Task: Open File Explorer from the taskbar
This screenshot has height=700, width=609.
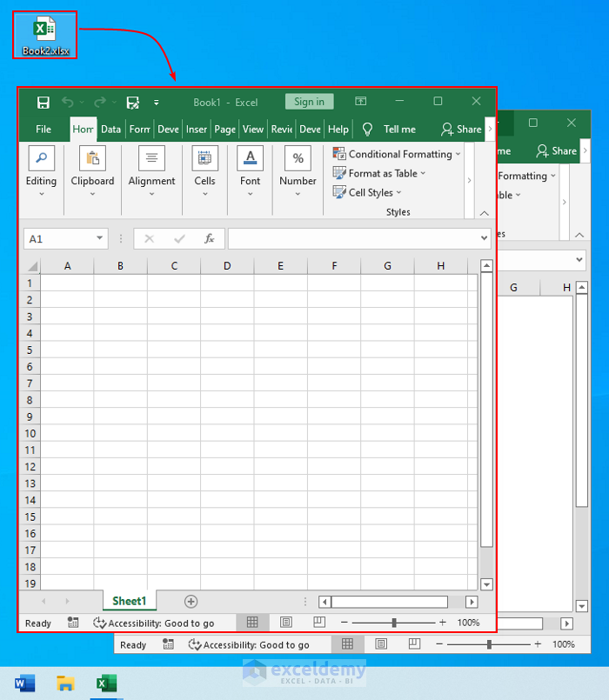Action: click(65, 683)
